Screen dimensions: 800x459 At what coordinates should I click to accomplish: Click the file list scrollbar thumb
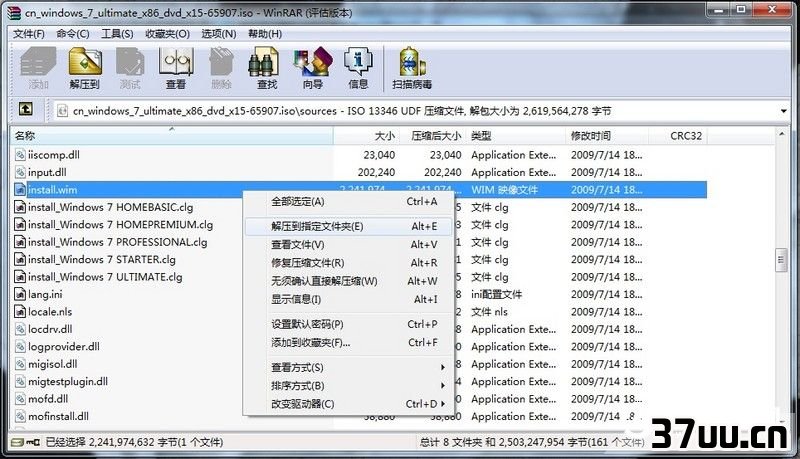click(x=781, y=261)
